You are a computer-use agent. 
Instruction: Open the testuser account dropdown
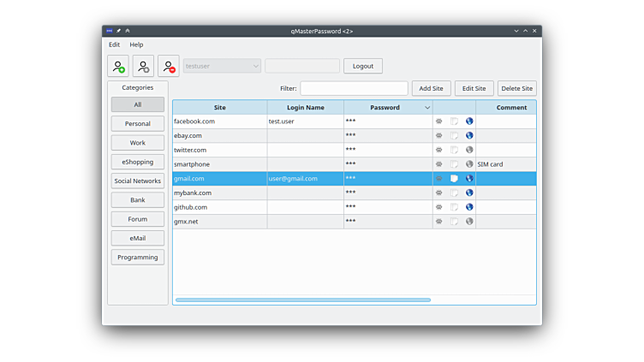pyautogui.click(x=222, y=66)
